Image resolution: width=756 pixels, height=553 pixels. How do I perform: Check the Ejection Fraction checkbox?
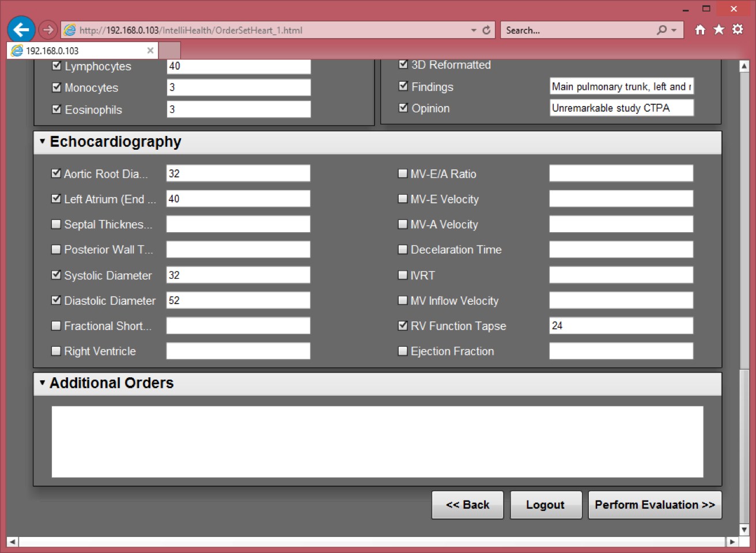point(403,351)
